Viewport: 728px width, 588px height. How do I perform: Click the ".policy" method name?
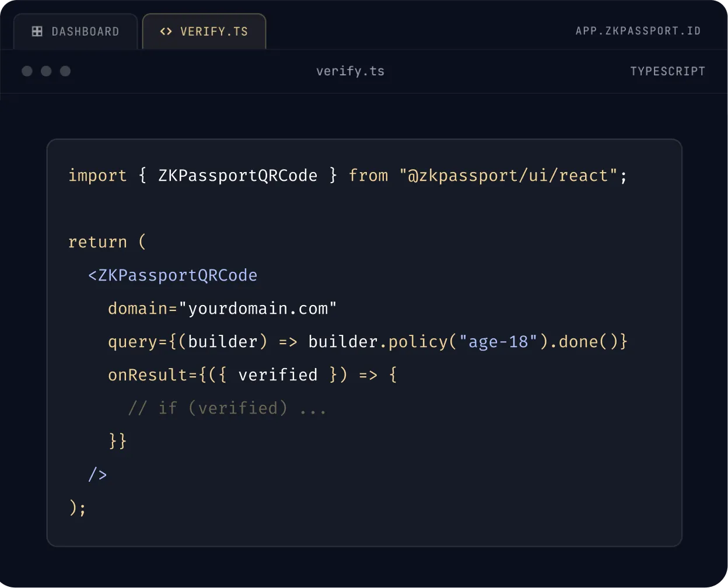coord(414,342)
